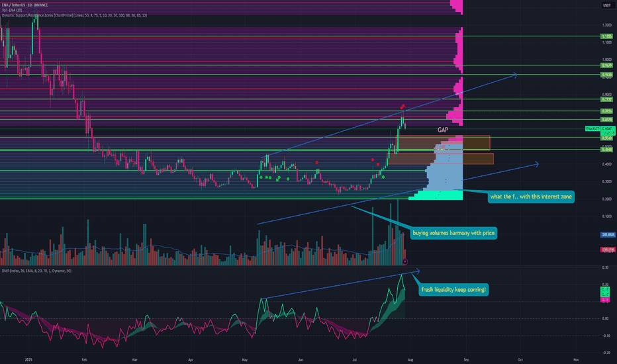This screenshot has width=617, height=364.
Task: Click the 2025 label on time axis
Action: coord(28,359)
